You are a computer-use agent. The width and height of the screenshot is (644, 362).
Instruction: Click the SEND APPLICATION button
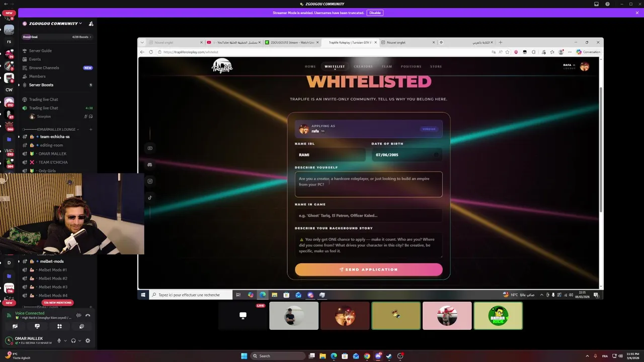(369, 269)
